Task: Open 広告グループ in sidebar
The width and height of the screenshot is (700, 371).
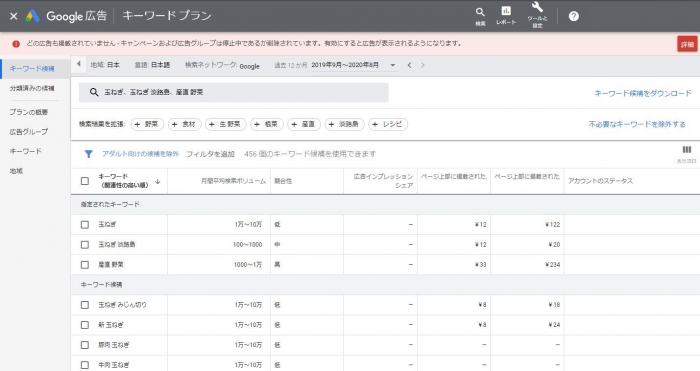Action: point(29,132)
